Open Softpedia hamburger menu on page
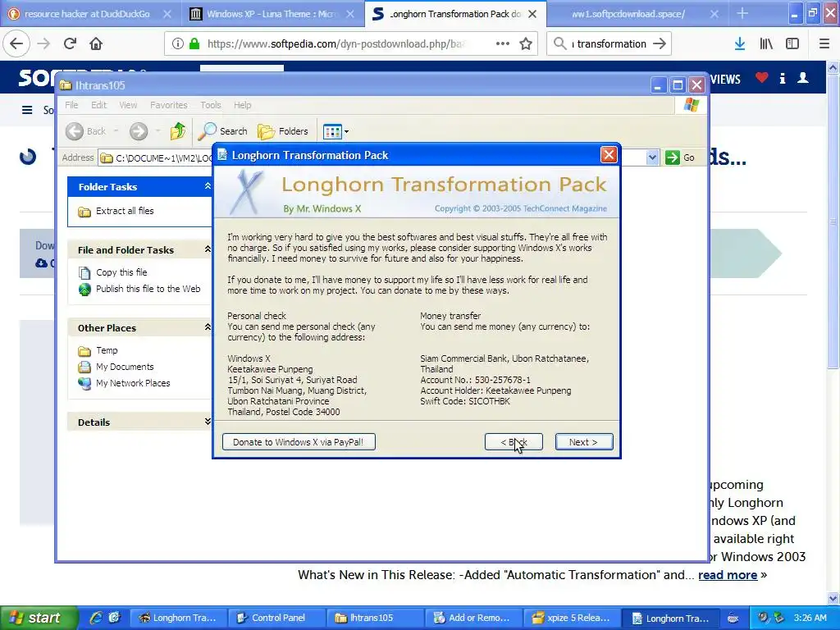840x630 pixels. pyautogui.click(x=27, y=110)
